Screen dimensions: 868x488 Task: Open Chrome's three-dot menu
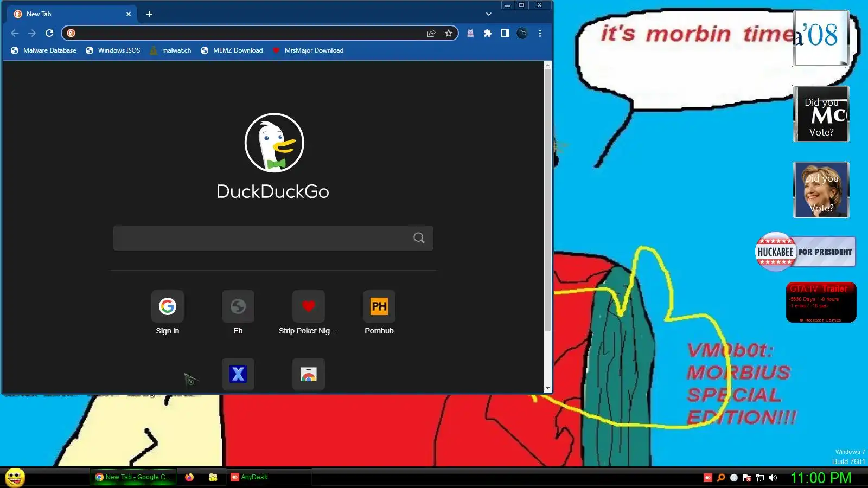click(540, 33)
